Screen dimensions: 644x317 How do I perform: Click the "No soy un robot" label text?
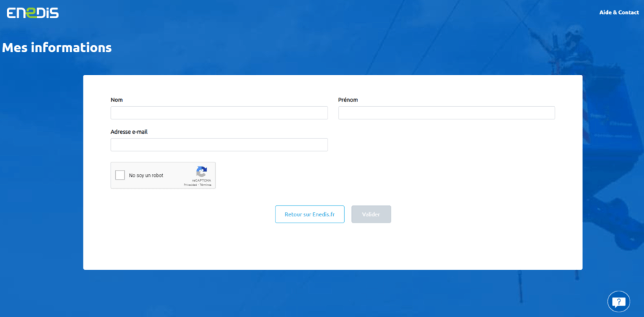coord(146,175)
